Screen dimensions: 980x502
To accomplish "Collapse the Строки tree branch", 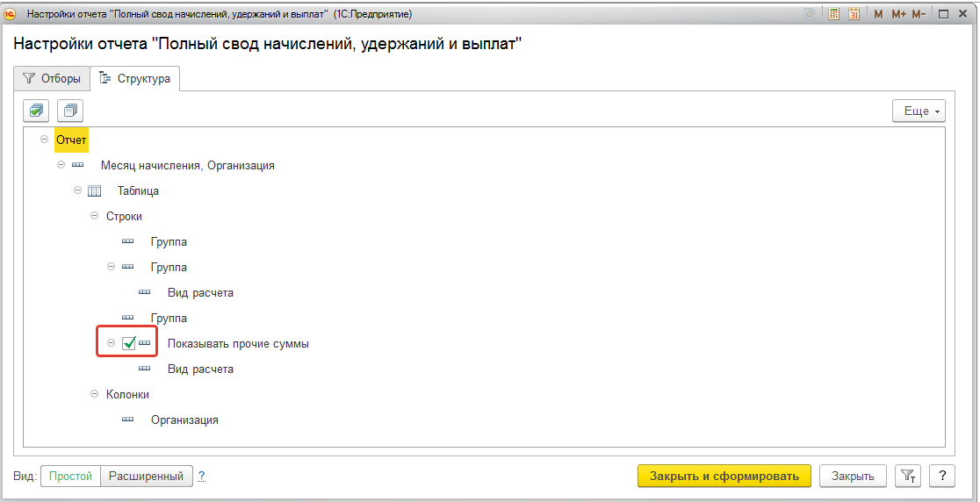I will 95,216.
